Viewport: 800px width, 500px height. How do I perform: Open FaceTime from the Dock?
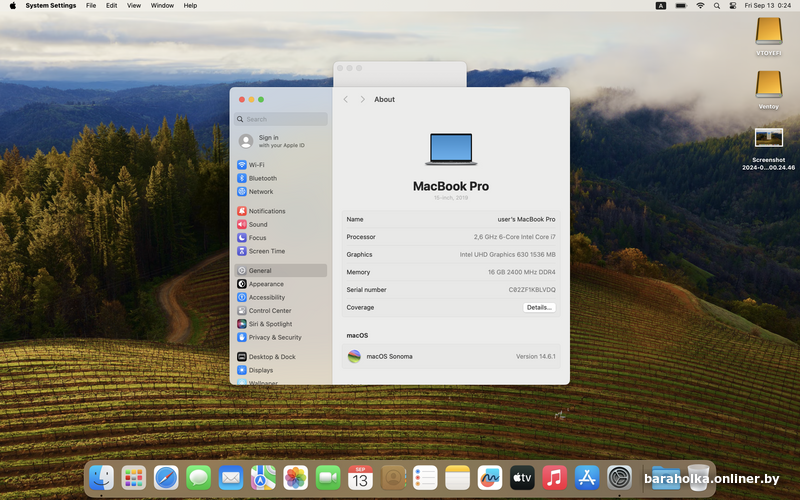pyautogui.click(x=328, y=478)
